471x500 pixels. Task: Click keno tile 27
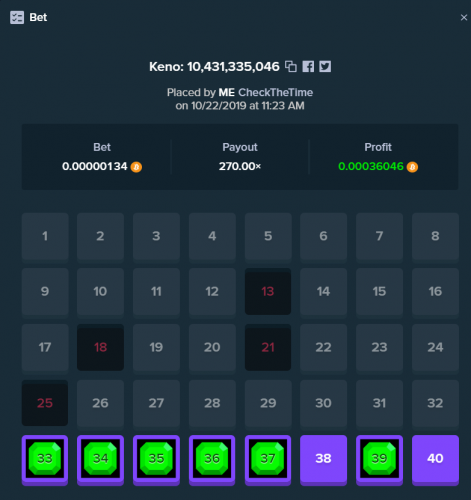pos(156,404)
